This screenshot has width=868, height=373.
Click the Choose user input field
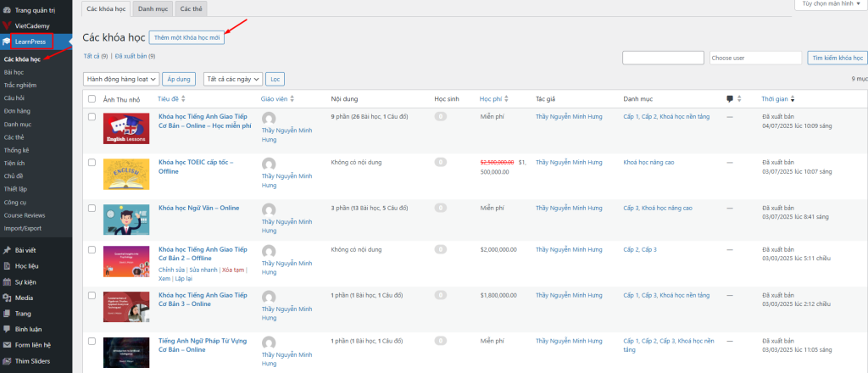click(x=755, y=58)
